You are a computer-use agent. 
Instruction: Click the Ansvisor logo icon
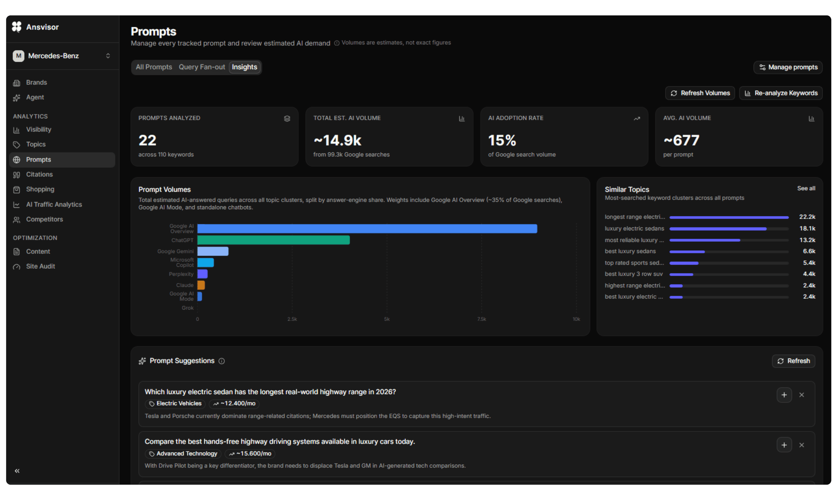coord(17,27)
